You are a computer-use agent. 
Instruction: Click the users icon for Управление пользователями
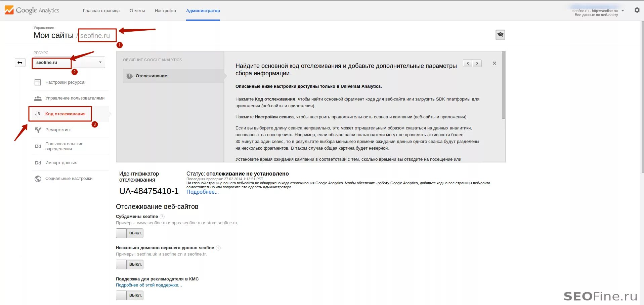[x=38, y=98]
